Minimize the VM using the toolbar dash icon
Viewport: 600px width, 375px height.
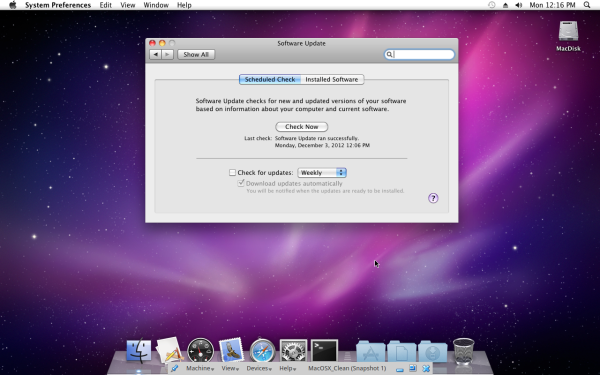(400, 369)
